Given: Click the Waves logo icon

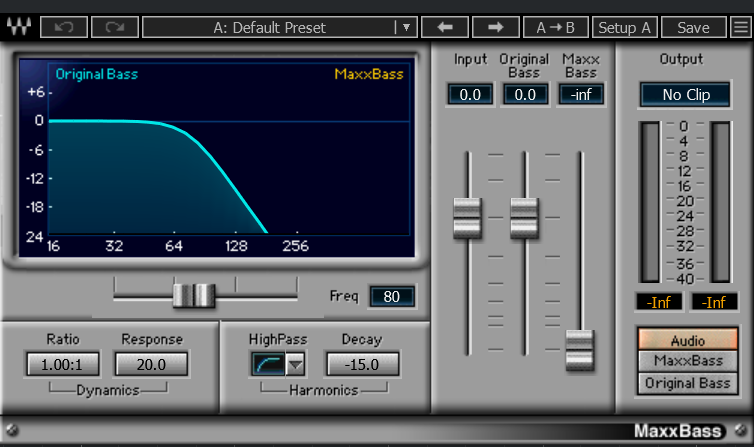Looking at the screenshot, I should point(18,27).
